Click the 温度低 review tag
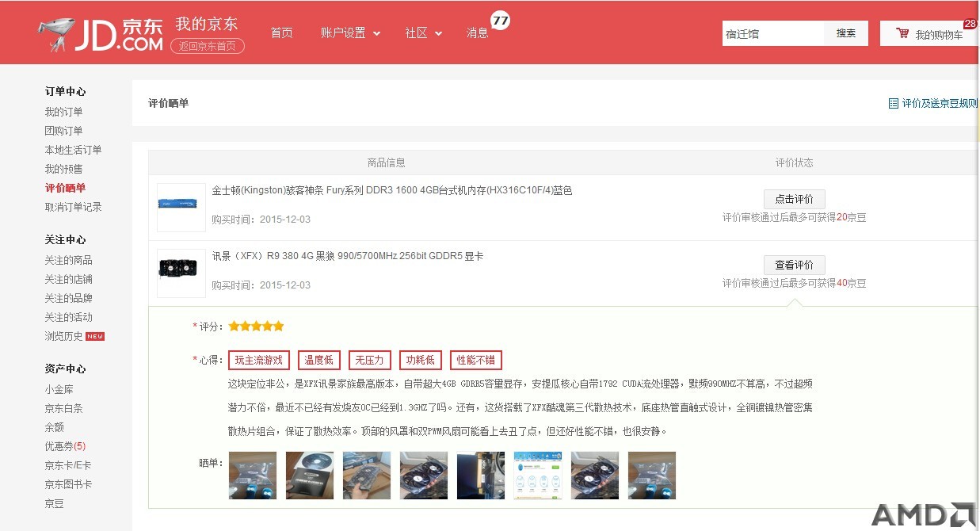 coord(319,360)
